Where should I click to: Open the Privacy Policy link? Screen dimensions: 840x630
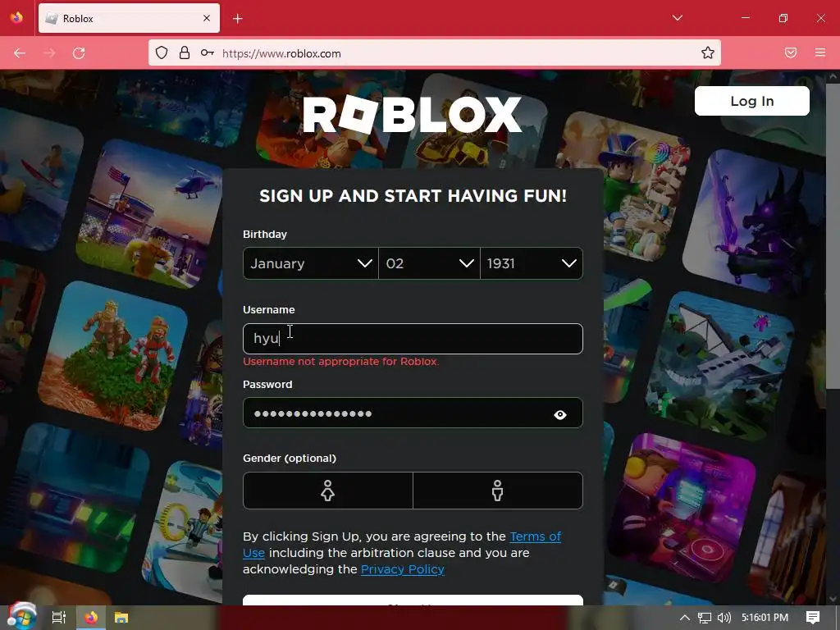click(x=402, y=569)
